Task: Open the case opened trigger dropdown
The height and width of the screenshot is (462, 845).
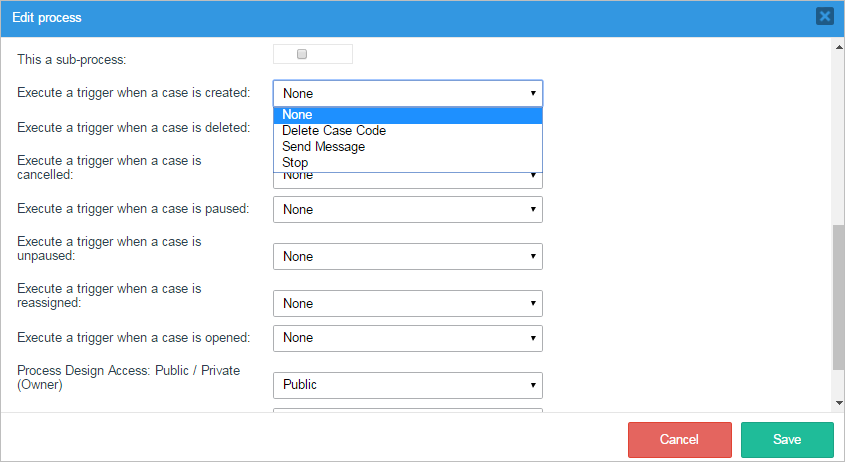Action: click(407, 338)
